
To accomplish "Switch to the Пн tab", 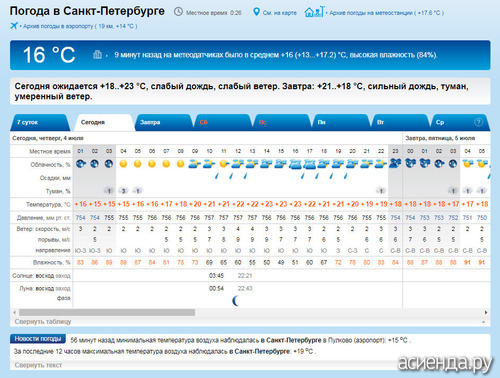I will point(341,122).
